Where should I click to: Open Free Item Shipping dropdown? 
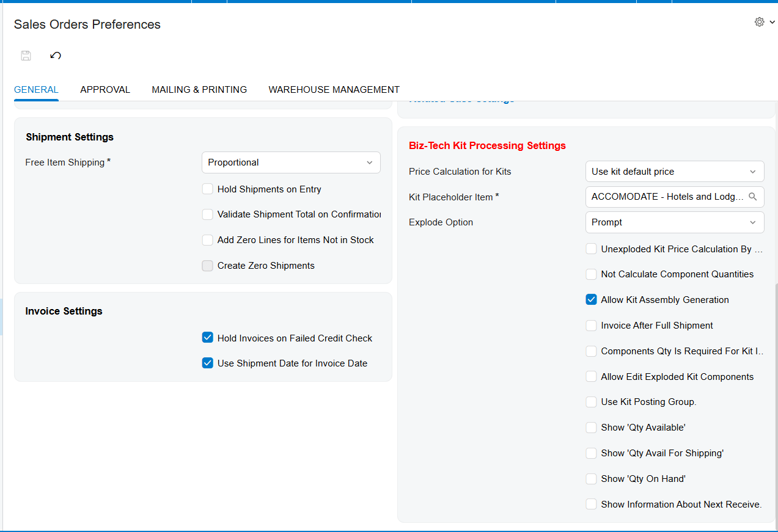pos(291,162)
